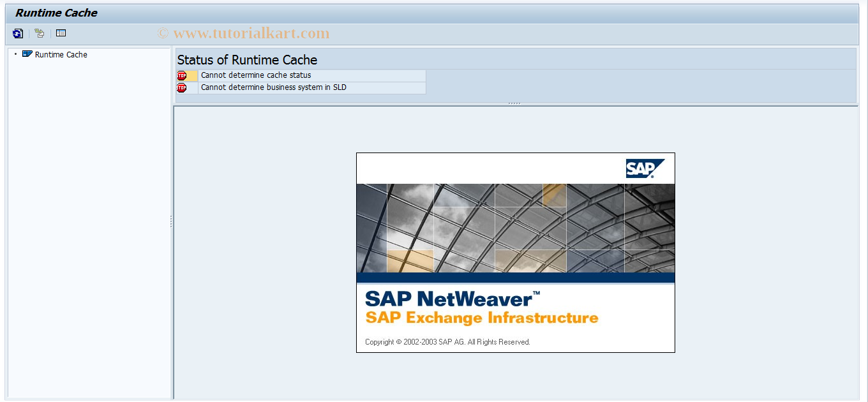Select the 'Cannot determine business system in SLD' message
Image resolution: width=868 pixels, height=402 pixels.
point(274,87)
